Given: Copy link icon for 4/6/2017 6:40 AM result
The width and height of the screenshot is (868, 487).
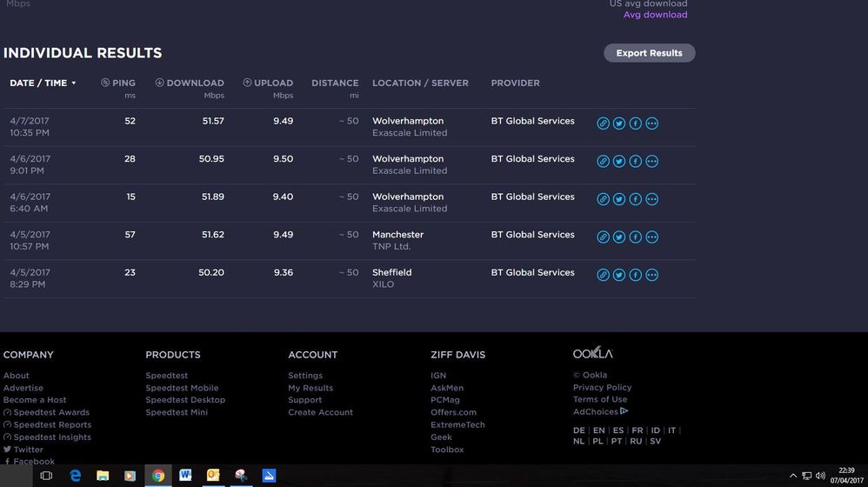Looking at the screenshot, I should (603, 199).
